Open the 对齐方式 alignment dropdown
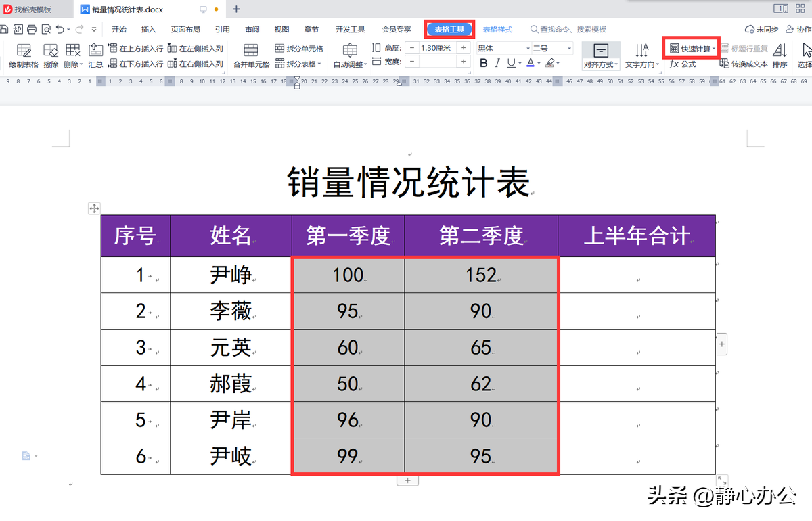This screenshot has width=812, height=521. coord(600,56)
